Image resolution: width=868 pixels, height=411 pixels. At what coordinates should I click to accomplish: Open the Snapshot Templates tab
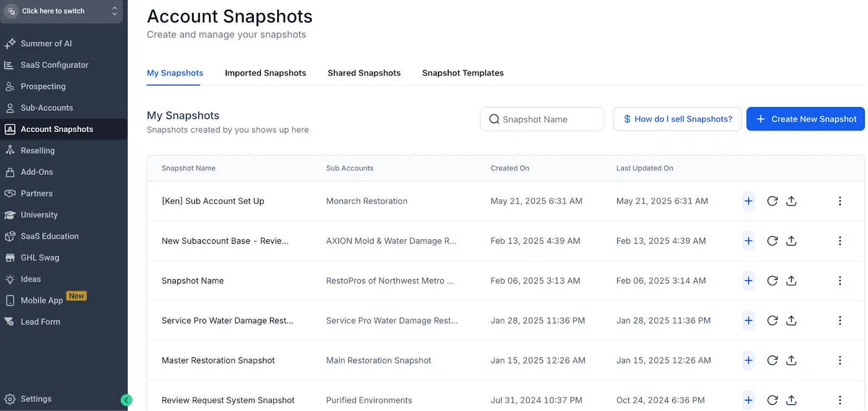462,73
